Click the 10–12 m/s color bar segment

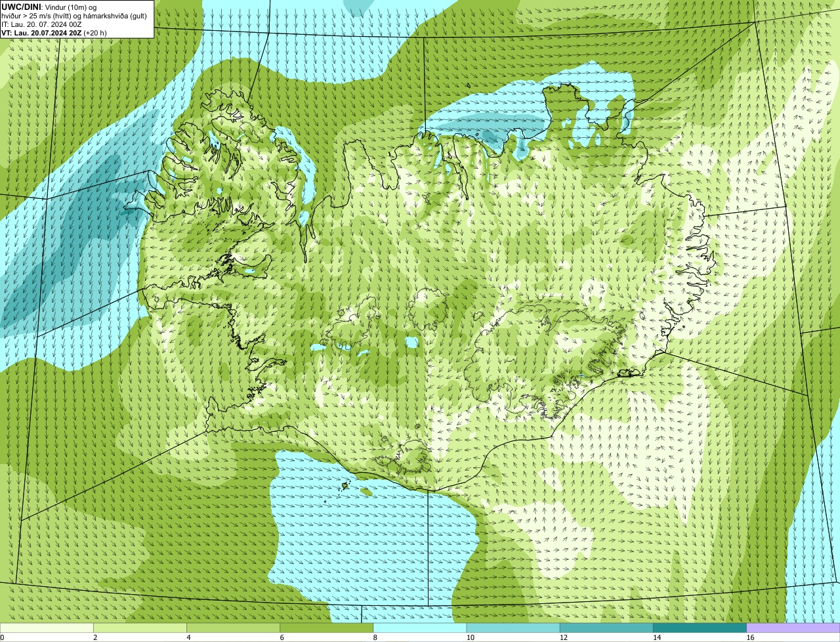pyautogui.click(x=513, y=628)
